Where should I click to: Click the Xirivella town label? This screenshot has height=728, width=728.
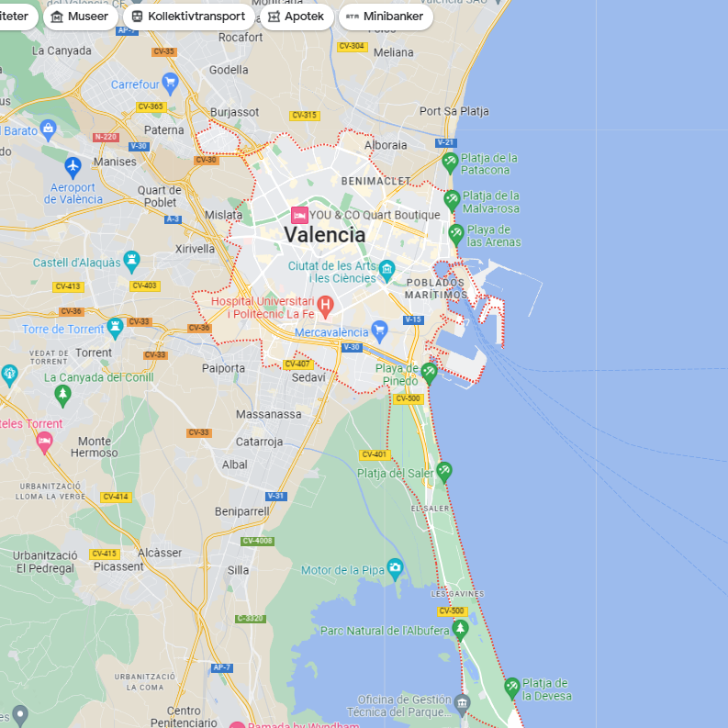pyautogui.click(x=195, y=249)
